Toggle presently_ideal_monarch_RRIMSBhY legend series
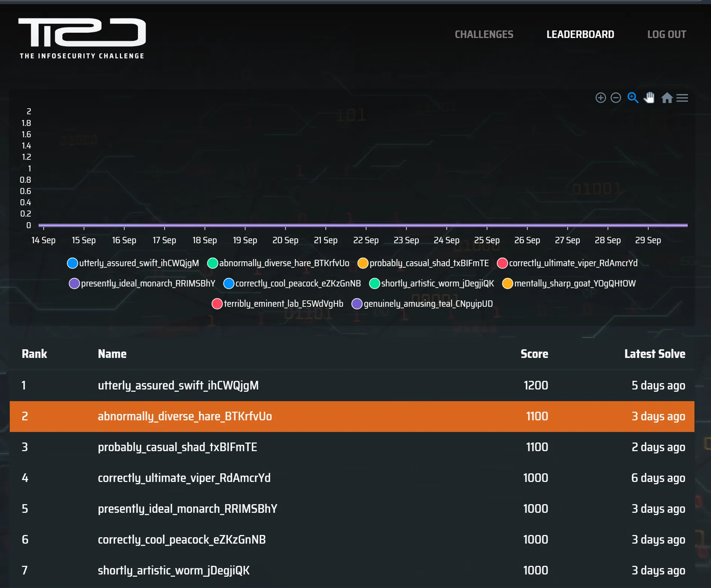Image resolution: width=711 pixels, height=588 pixels. click(x=142, y=283)
